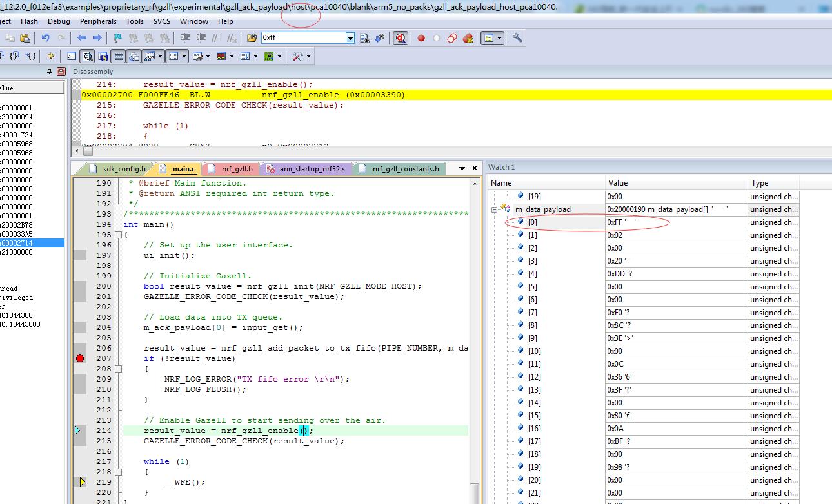This screenshot has width=832, height=504.
Task: Close the active editor tab with X
Action: coord(475,168)
